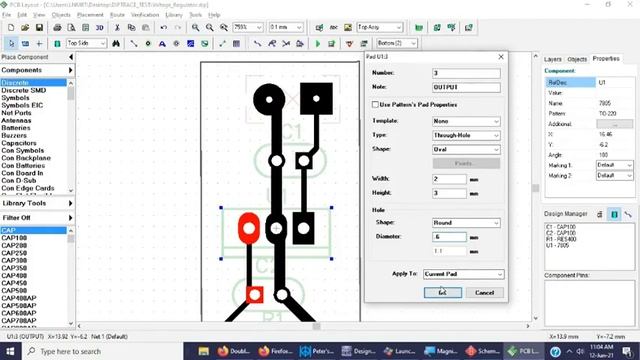
Task: Select the place pad tool
Action: coord(148,43)
